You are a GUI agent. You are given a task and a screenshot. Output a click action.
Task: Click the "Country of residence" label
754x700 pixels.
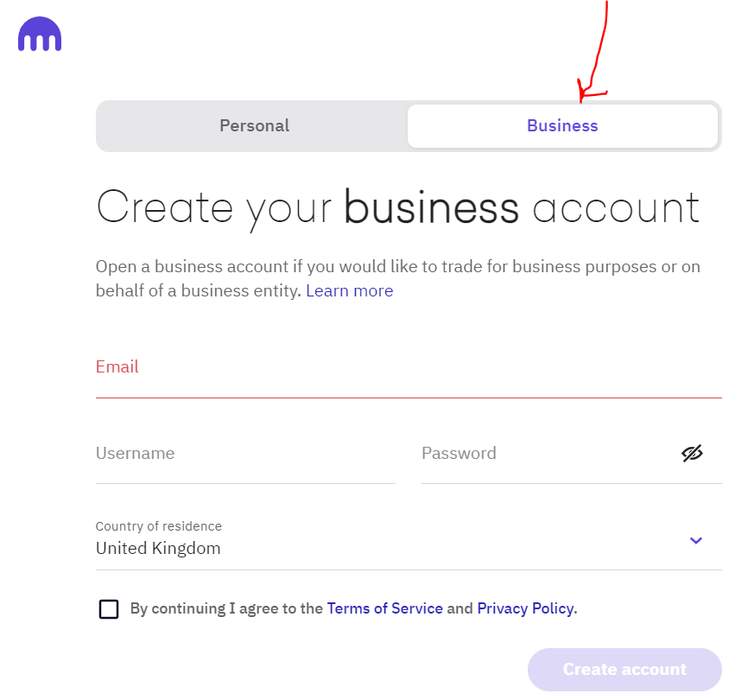[x=158, y=526]
